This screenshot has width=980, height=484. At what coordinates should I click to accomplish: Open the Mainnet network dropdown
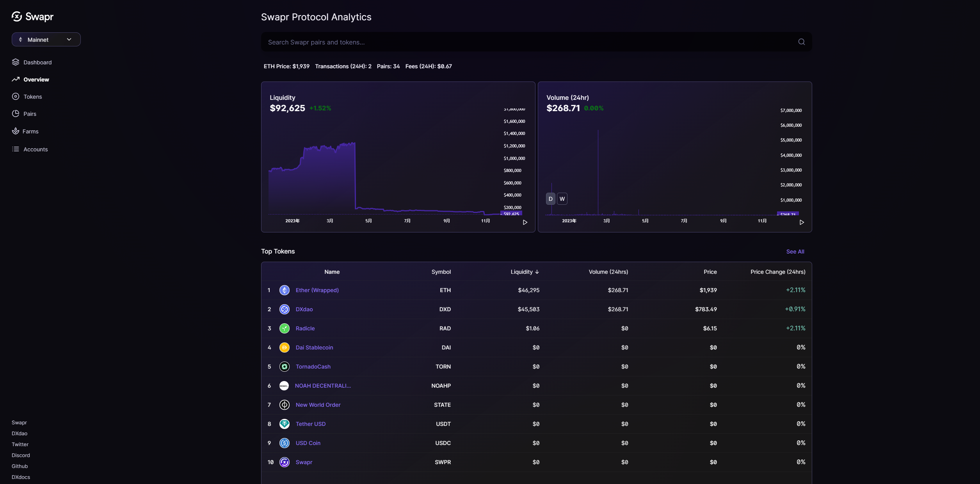[x=46, y=39]
